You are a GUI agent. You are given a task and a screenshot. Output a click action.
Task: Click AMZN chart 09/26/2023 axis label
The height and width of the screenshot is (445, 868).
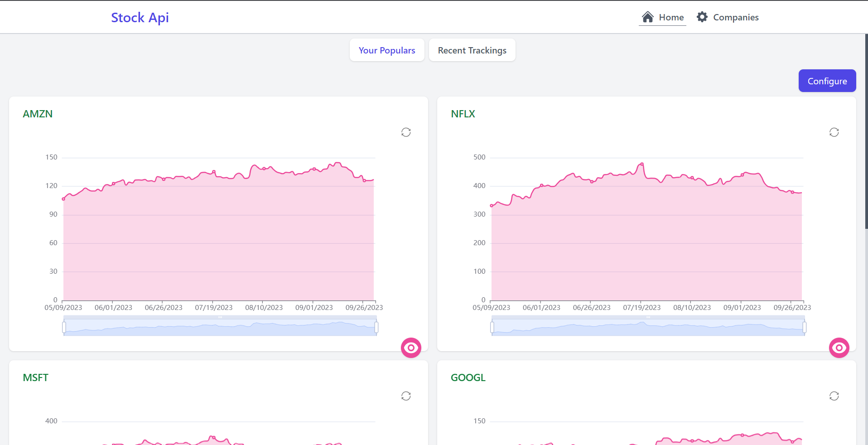364,307
